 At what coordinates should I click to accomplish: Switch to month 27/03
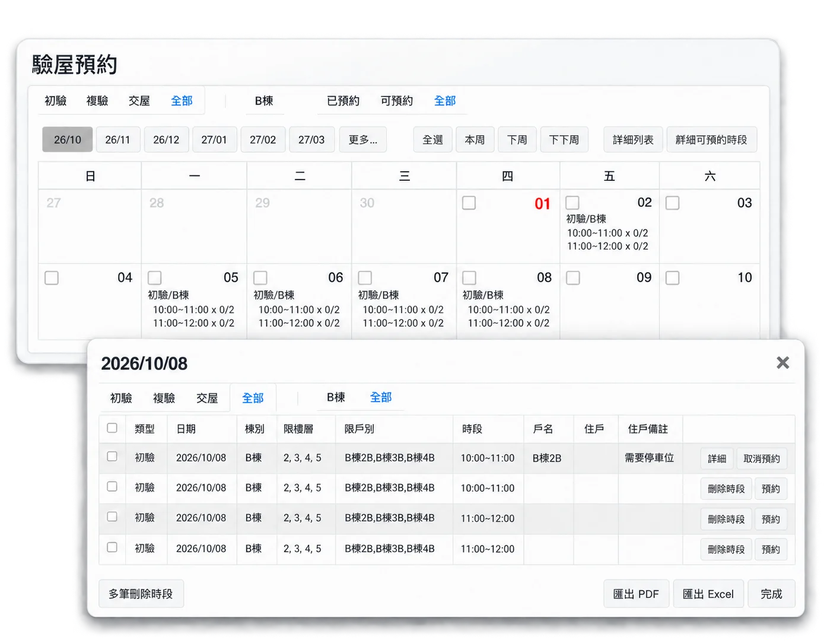[x=311, y=139]
